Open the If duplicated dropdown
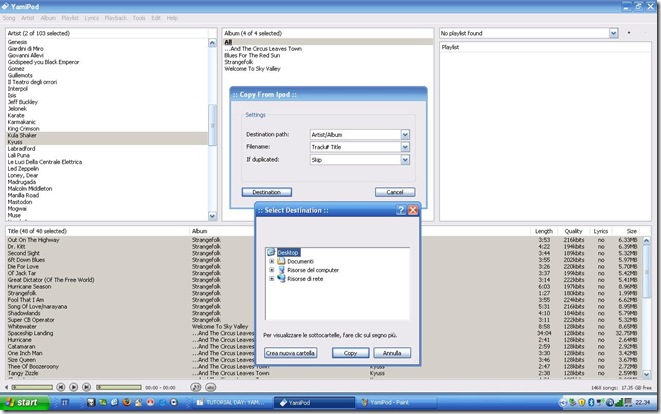The height and width of the screenshot is (414, 661). (x=404, y=160)
